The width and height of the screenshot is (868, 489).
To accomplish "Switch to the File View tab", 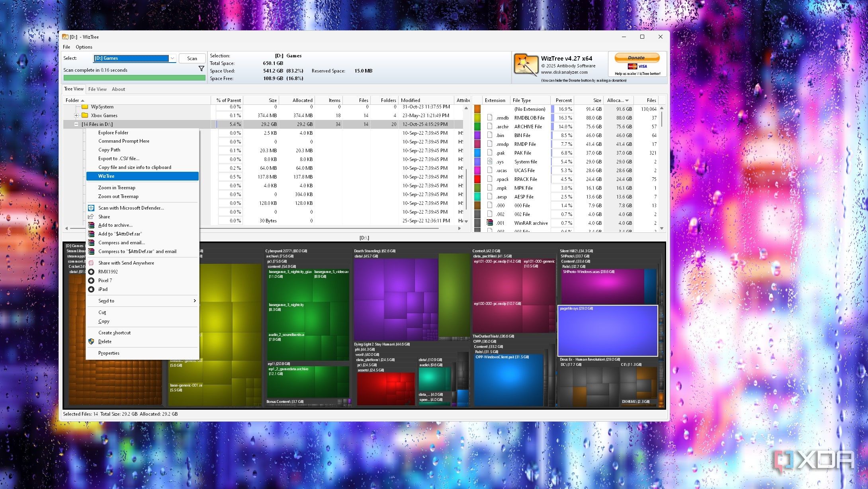I will click(x=97, y=89).
